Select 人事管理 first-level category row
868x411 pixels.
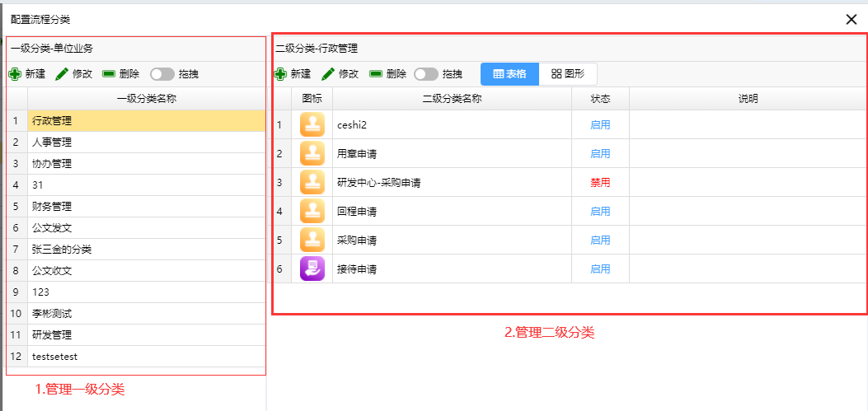tap(146, 142)
